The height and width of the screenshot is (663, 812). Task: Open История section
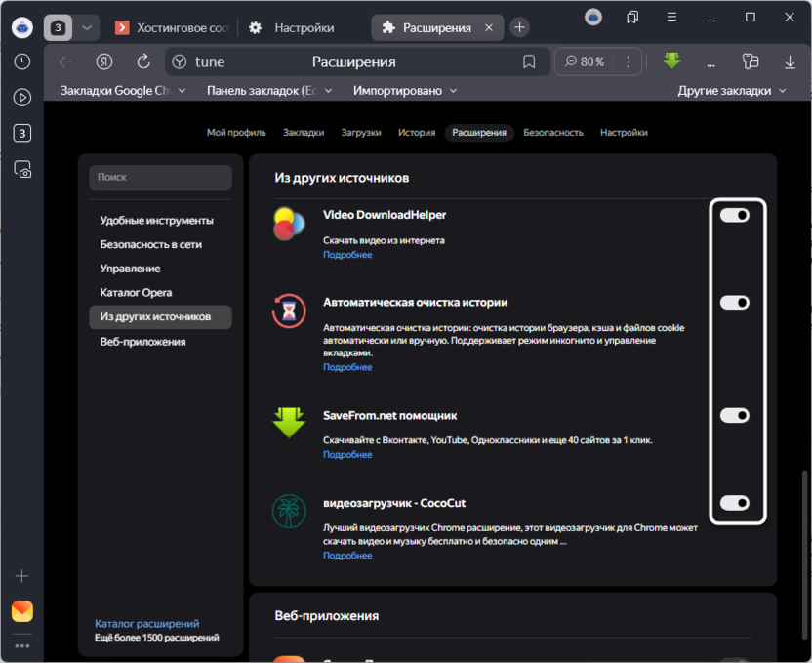coord(417,133)
